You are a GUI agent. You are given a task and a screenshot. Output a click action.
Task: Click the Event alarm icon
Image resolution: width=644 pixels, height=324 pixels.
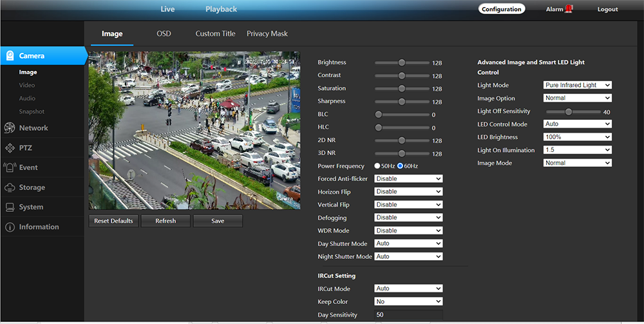(x=10, y=168)
